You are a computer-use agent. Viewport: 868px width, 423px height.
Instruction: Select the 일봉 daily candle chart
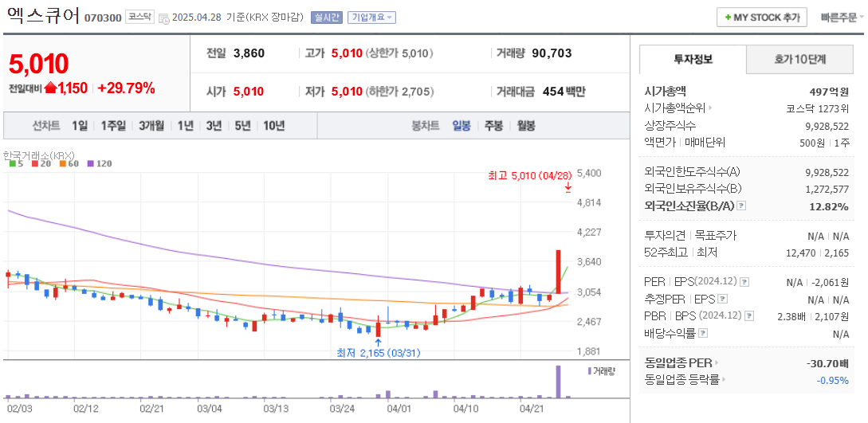(461, 126)
